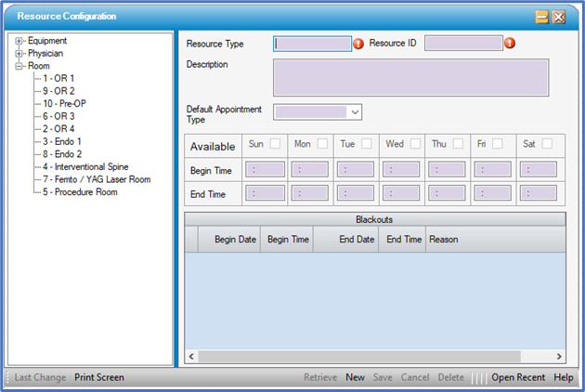
Task: Collapse the Room tree node
Action: 19,67
